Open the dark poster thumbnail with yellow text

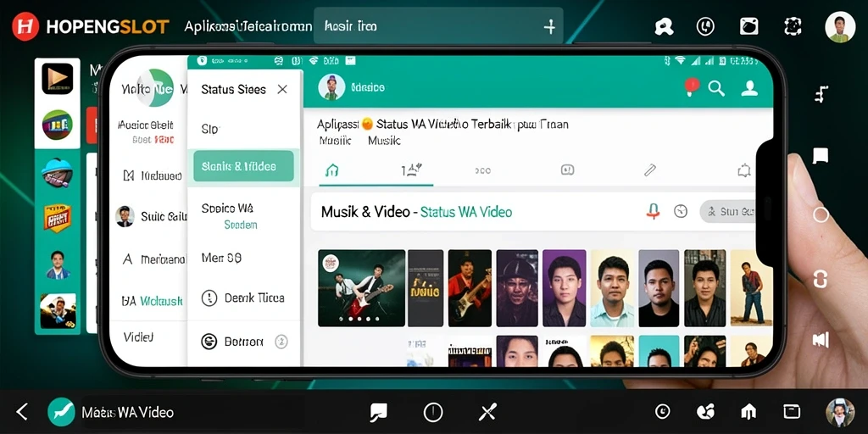pyautogui.click(x=426, y=288)
